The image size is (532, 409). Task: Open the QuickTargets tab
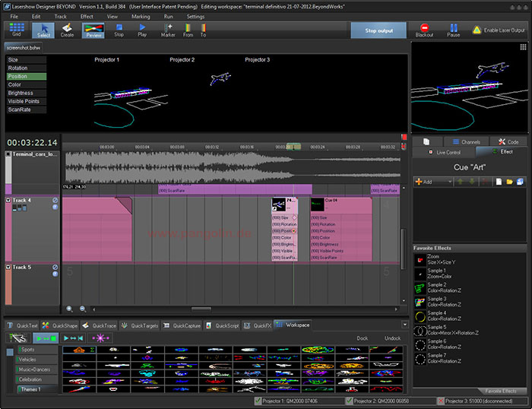(x=139, y=325)
